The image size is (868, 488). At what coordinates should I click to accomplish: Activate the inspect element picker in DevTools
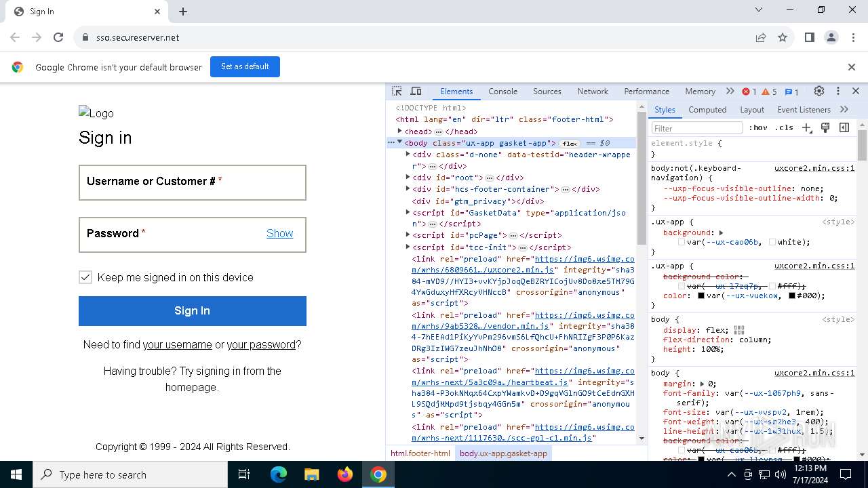[397, 91]
